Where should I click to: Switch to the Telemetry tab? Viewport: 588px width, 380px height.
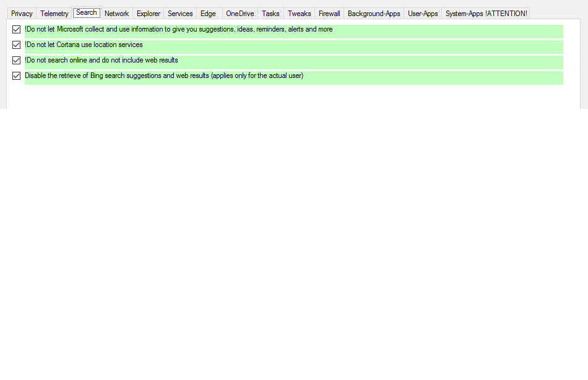54,14
